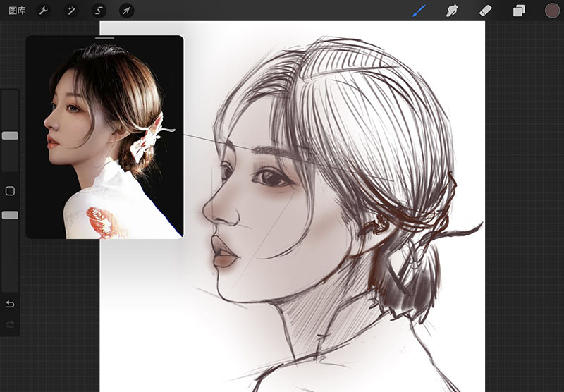This screenshot has width=564, height=392.
Task: Redo the last undone stroke
Action: 10,324
